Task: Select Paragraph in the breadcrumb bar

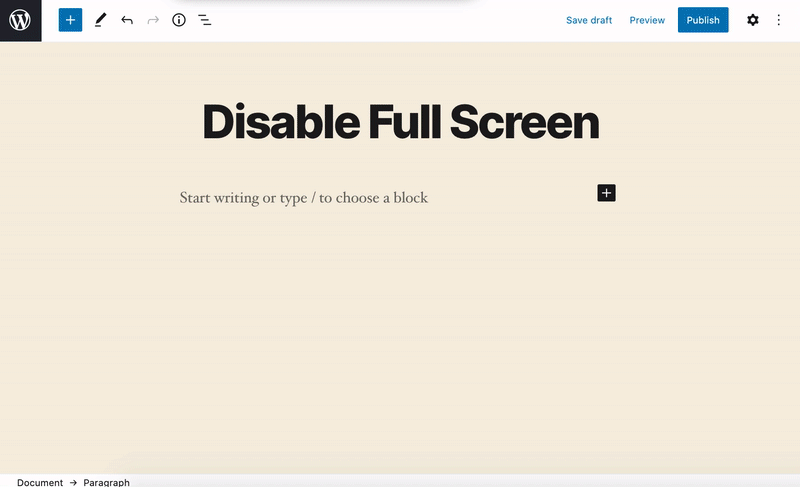Action: (x=106, y=482)
